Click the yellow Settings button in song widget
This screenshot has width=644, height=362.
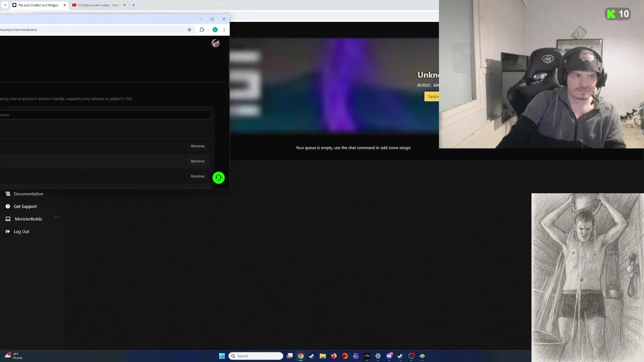pos(432,97)
